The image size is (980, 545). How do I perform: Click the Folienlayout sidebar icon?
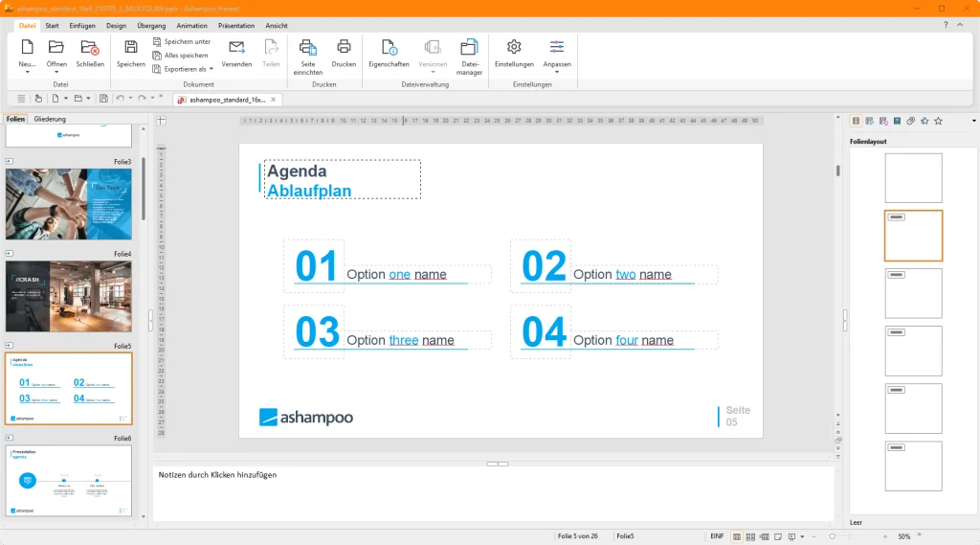coord(856,121)
